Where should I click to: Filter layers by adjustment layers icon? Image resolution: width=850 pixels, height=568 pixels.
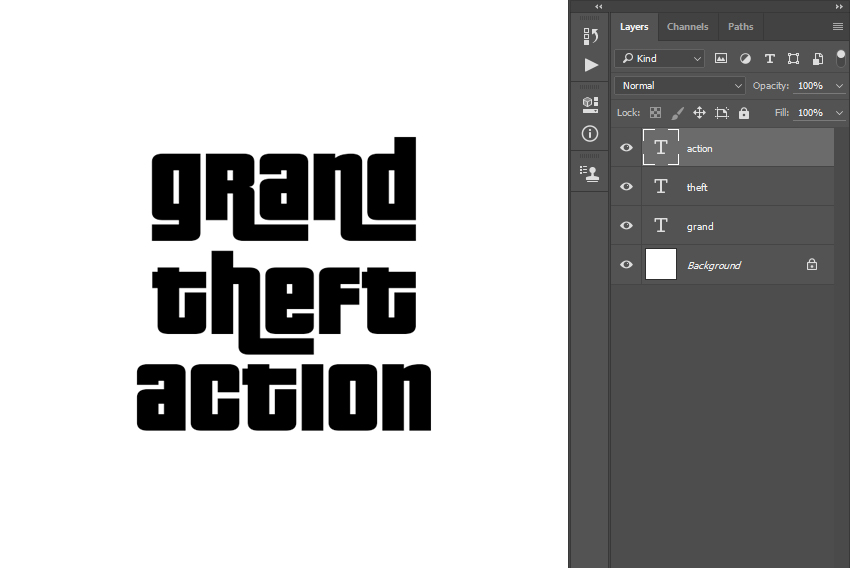click(745, 59)
